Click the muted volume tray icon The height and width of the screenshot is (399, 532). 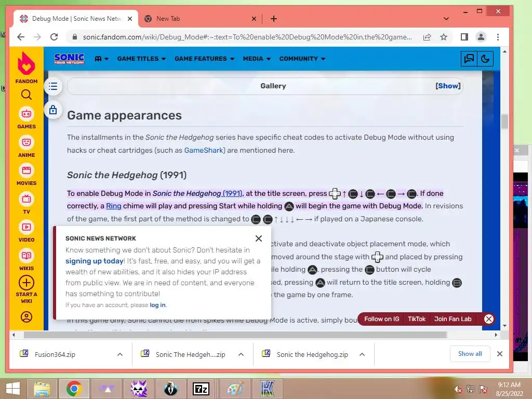coord(458,390)
